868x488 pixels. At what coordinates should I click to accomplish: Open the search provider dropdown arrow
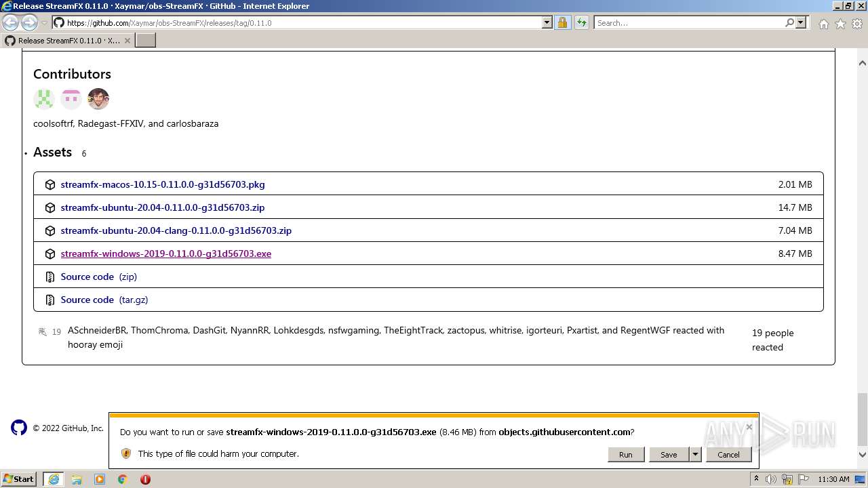(x=801, y=22)
